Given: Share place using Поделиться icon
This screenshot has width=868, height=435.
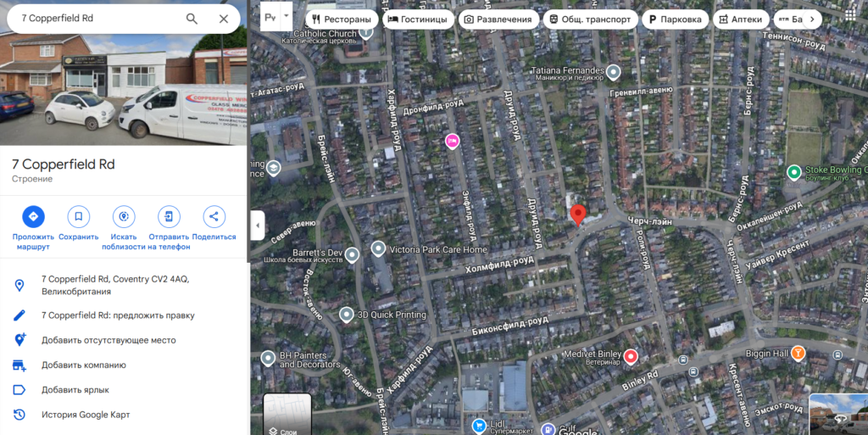Looking at the screenshot, I should [x=214, y=216].
